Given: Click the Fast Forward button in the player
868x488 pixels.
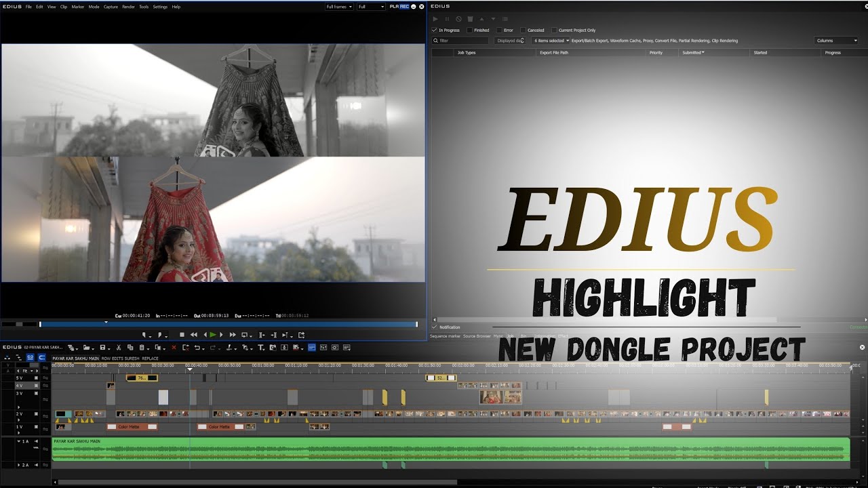Looking at the screenshot, I should (233, 335).
